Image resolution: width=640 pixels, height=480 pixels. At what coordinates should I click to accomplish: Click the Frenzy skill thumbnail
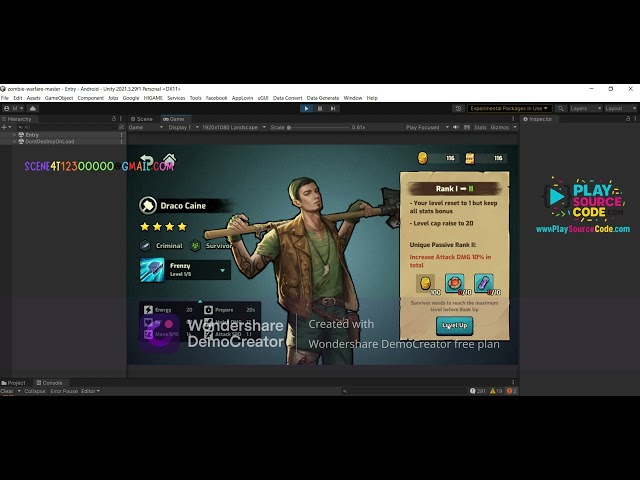pos(152,270)
